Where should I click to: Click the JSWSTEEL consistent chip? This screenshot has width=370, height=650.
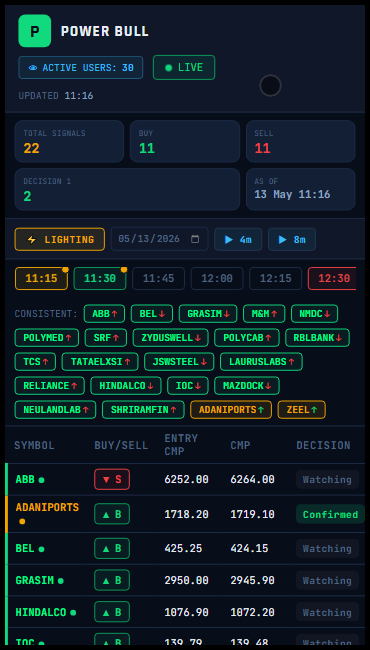click(179, 362)
